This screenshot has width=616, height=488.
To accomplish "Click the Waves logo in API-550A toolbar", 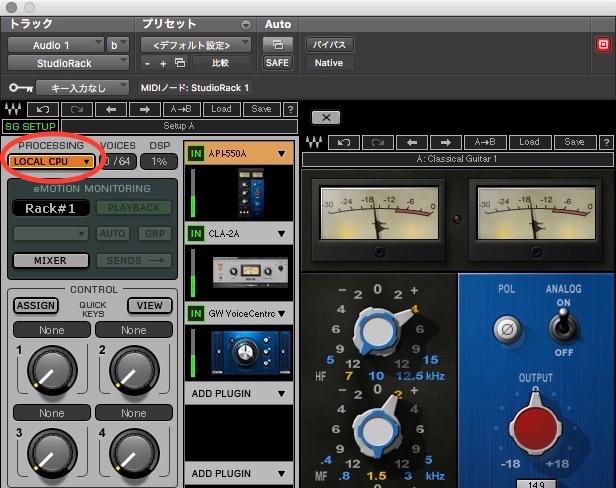I will (x=314, y=142).
